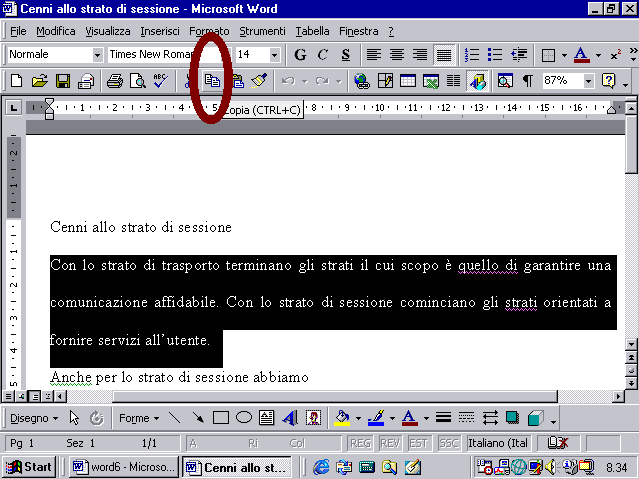Paste clipboard contents with Incolla icon
639x479 pixels.
coord(238,81)
